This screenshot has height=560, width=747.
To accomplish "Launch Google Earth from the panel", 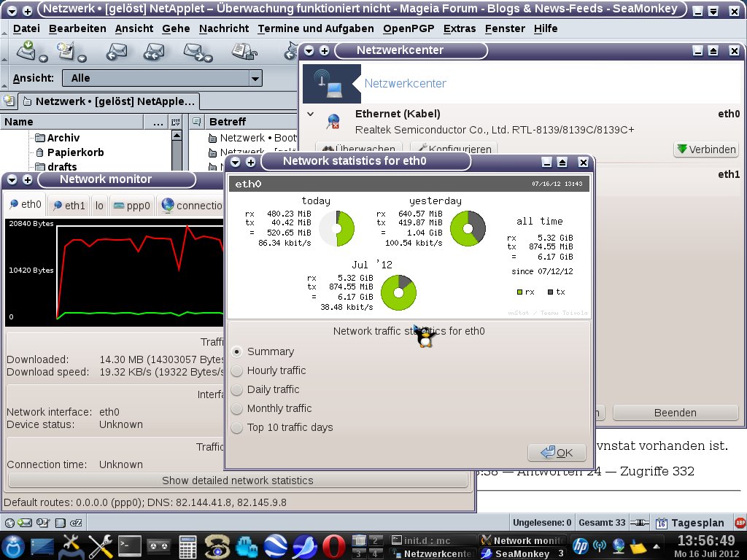I will click(x=276, y=546).
